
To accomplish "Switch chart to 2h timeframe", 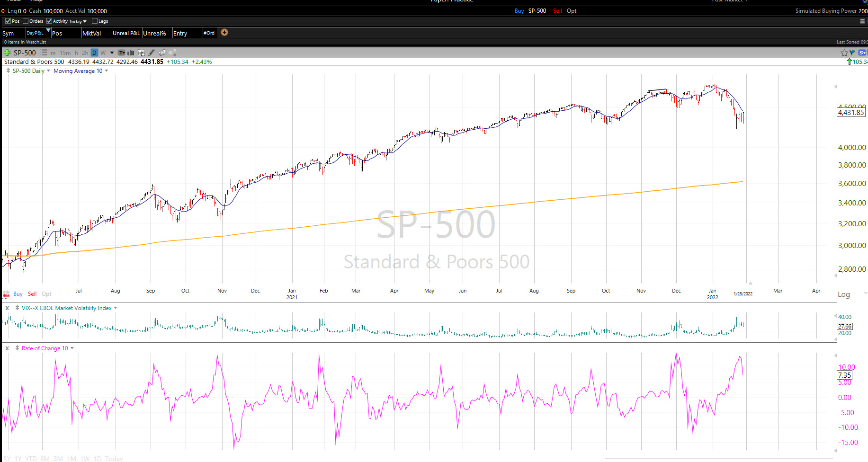I will (85, 53).
